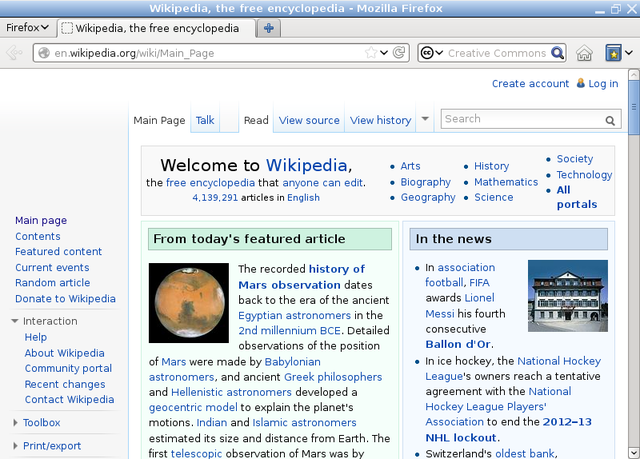Open the URL history dropdown arrow
This screenshot has width=640, height=459.
[x=385, y=53]
